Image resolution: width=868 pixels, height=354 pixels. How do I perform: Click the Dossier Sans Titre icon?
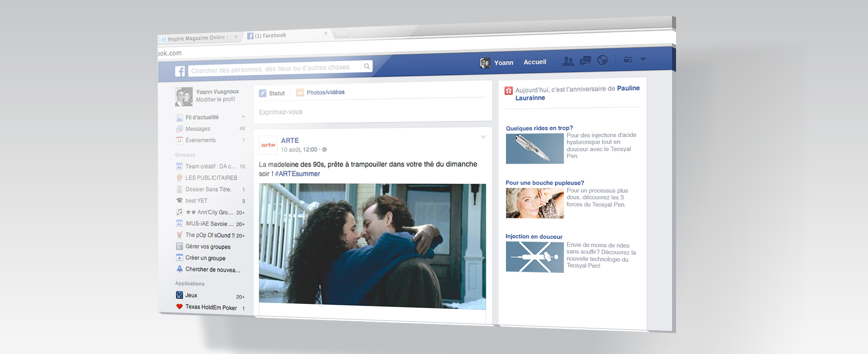click(179, 189)
